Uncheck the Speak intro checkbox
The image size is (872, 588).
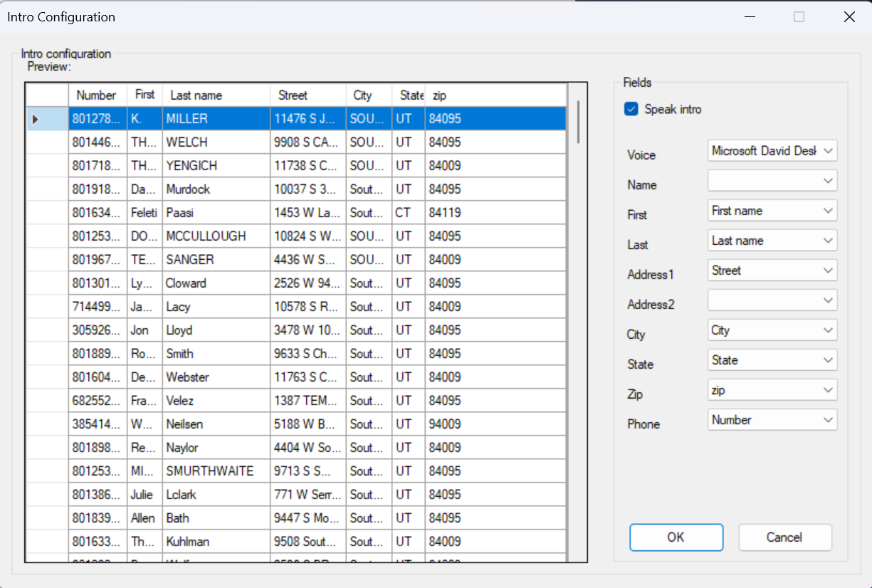click(631, 109)
